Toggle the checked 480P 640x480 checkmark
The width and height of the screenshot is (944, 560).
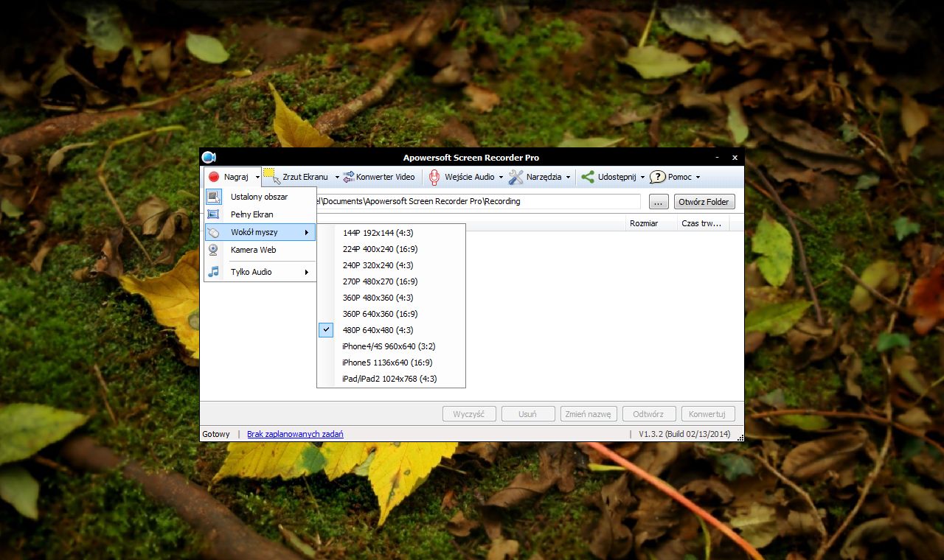326,330
